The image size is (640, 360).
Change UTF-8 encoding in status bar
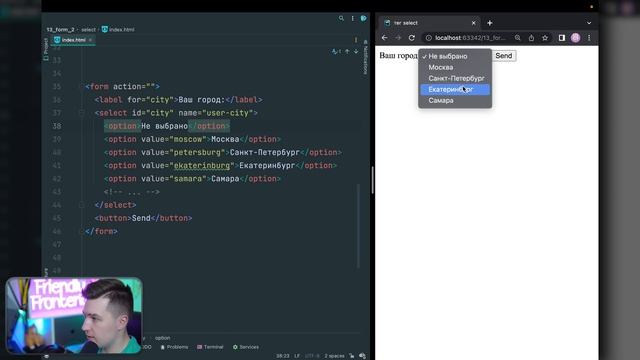point(311,356)
